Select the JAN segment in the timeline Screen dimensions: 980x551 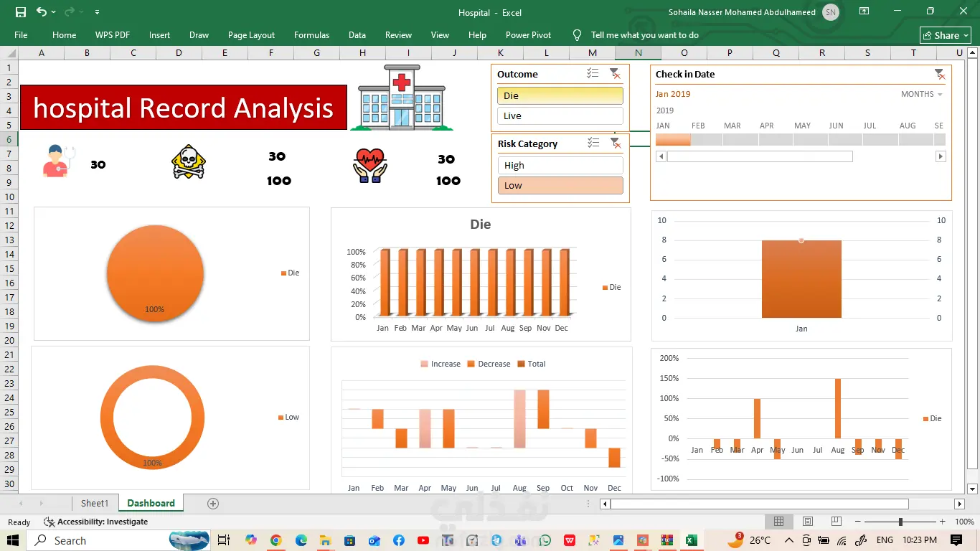(x=673, y=139)
